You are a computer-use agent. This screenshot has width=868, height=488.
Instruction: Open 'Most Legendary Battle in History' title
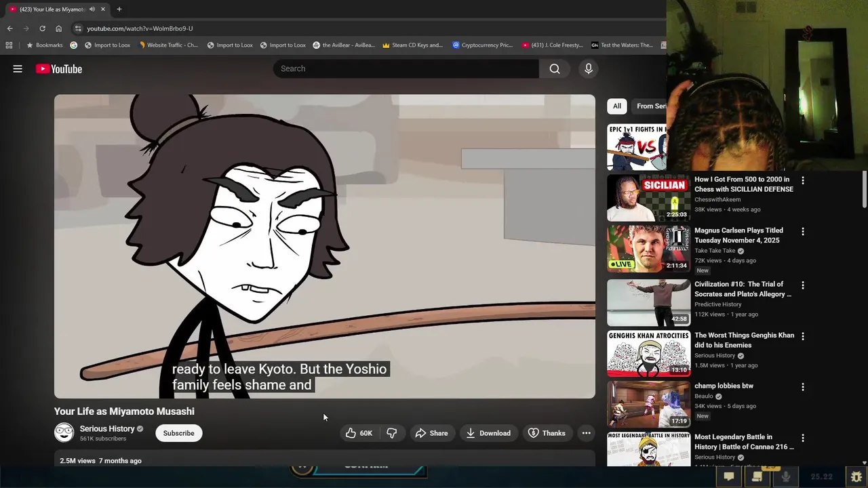tap(744, 442)
